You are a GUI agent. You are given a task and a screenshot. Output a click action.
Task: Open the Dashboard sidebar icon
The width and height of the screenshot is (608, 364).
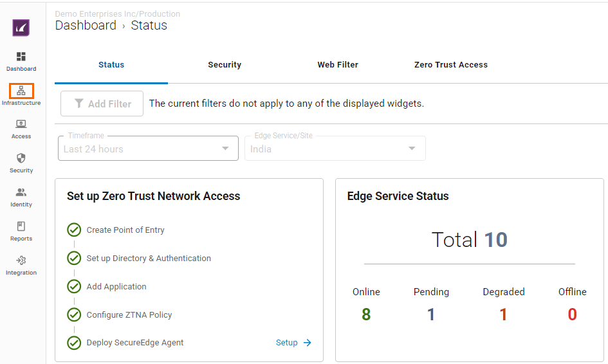pyautogui.click(x=21, y=57)
